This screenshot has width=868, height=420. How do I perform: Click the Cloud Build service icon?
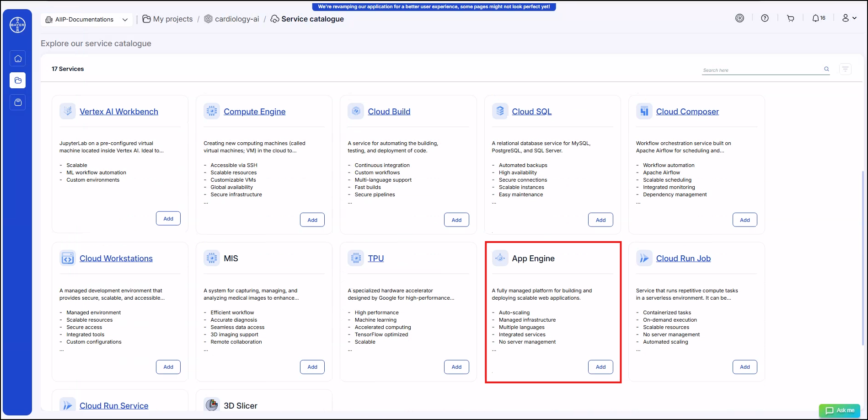click(356, 111)
